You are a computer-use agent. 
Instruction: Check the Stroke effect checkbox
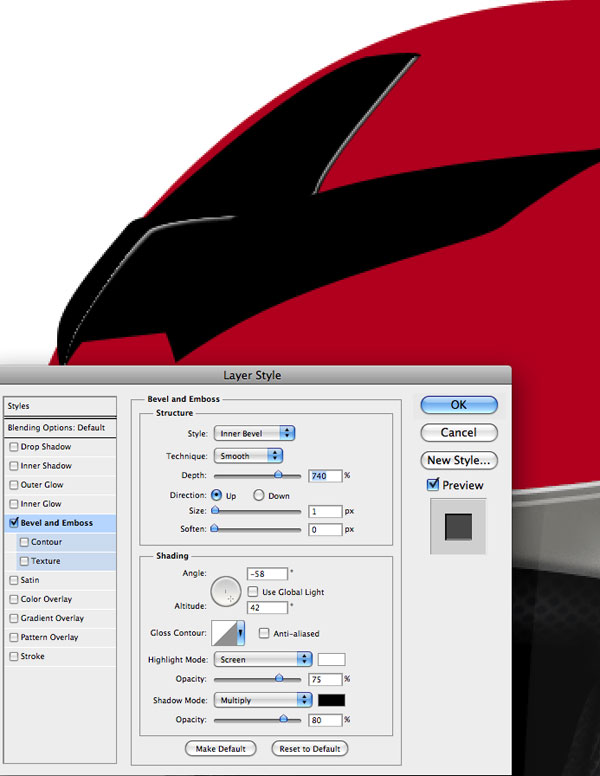pos(14,657)
